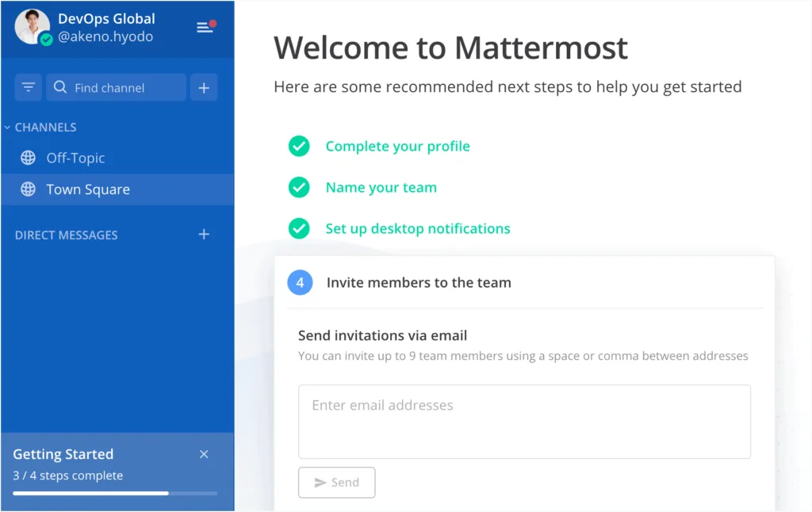The width and height of the screenshot is (812, 512).
Task: Click the globe icon beside Off-Topic
Action: coord(28,158)
